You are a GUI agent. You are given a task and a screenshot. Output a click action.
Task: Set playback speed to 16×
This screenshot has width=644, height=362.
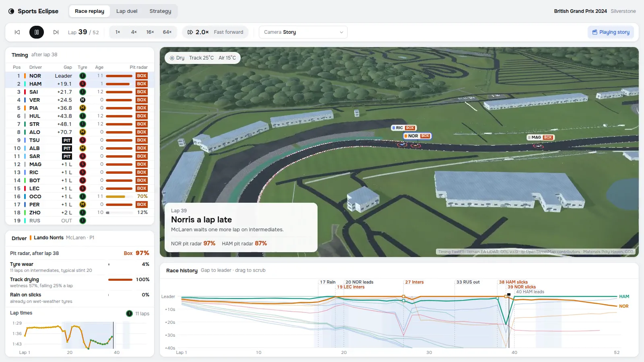(x=150, y=32)
